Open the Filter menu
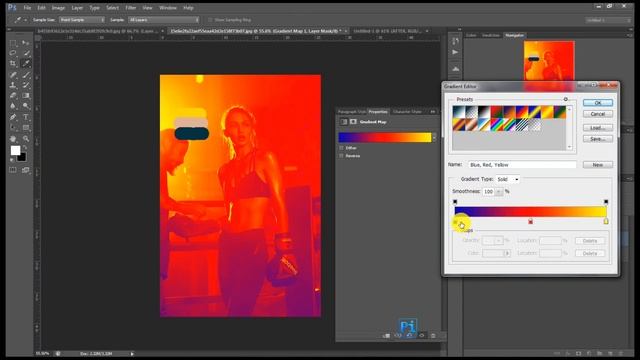Image resolution: width=640 pixels, height=360 pixels. point(131,8)
